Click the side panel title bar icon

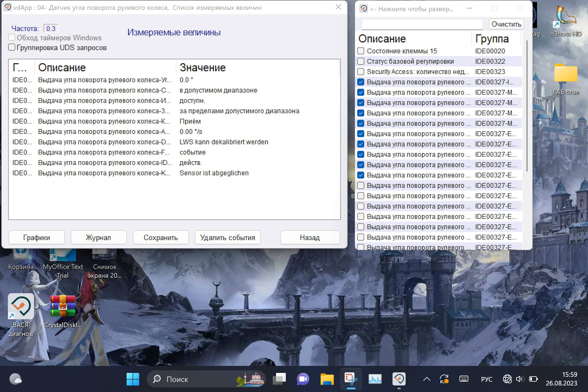pyautogui.click(x=364, y=9)
